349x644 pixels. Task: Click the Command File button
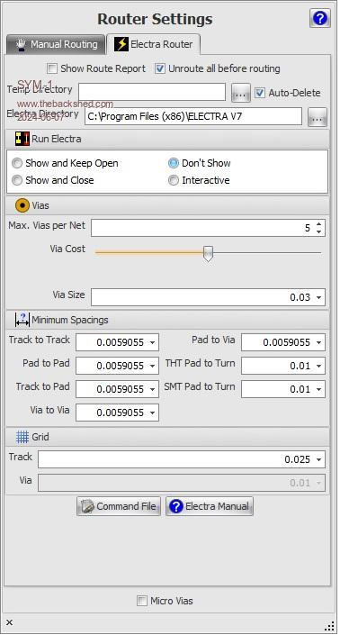(119, 506)
